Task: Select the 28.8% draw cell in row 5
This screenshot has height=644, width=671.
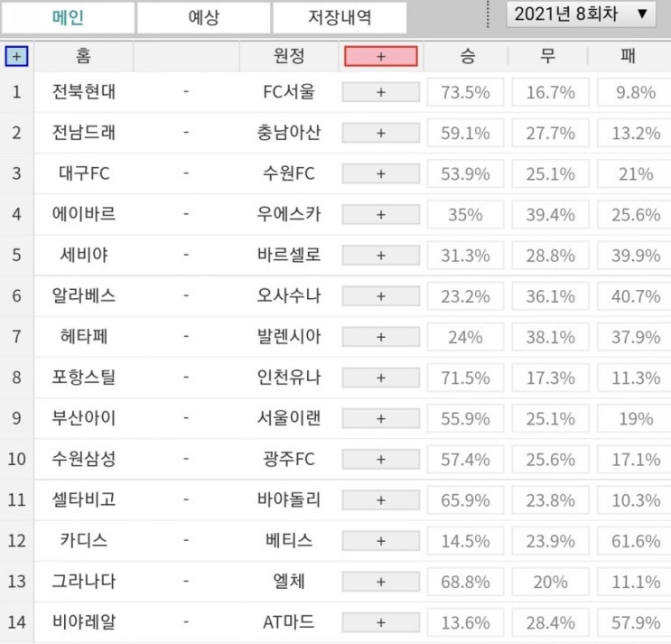Action: click(551, 255)
